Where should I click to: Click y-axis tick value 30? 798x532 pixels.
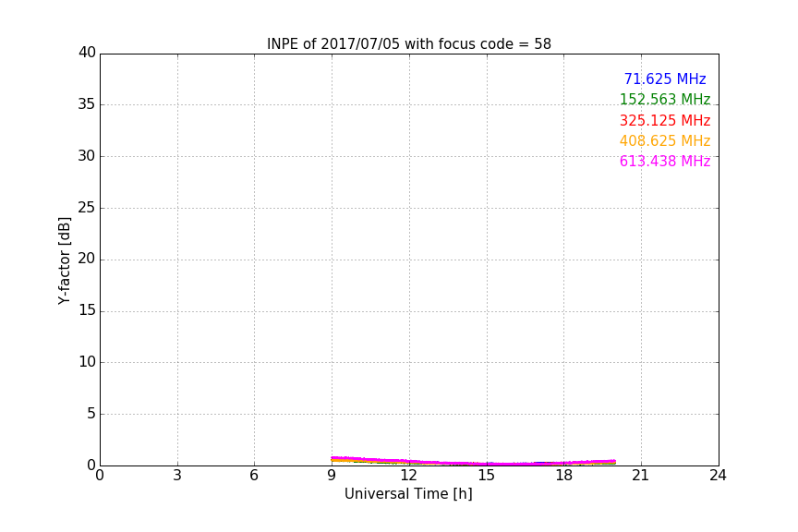coord(87,156)
